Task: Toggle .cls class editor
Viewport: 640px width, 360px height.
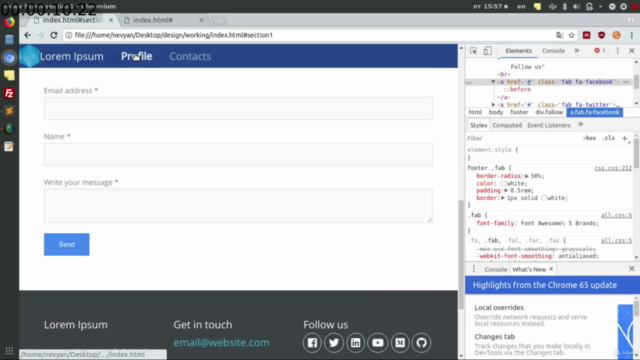Action: (x=608, y=138)
